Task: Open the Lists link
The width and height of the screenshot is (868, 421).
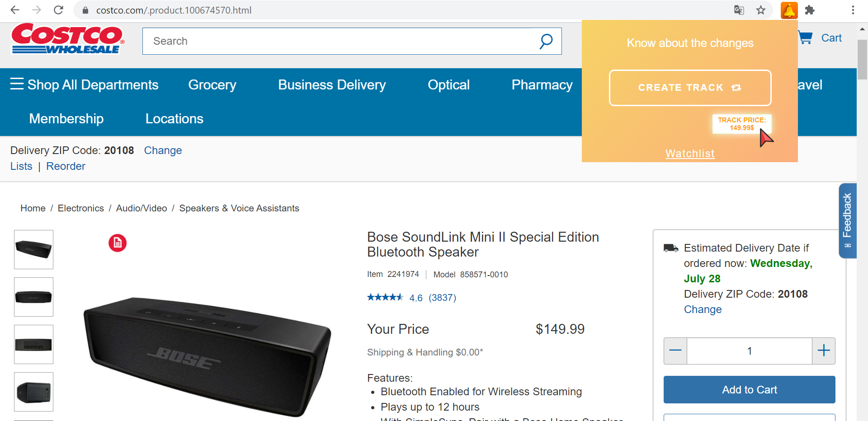Action: pyautogui.click(x=21, y=166)
